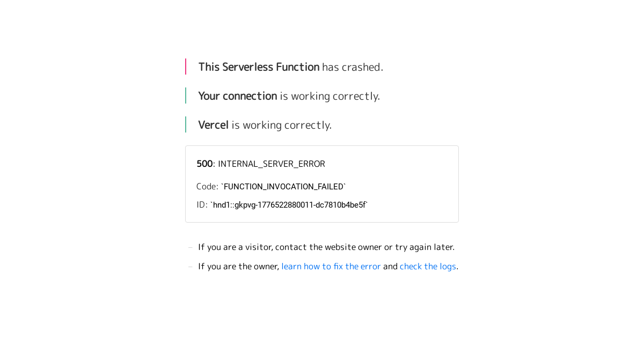Viewport: 644px width, 338px height.
Task: Click the "has crashed." status text
Action: tap(352, 67)
